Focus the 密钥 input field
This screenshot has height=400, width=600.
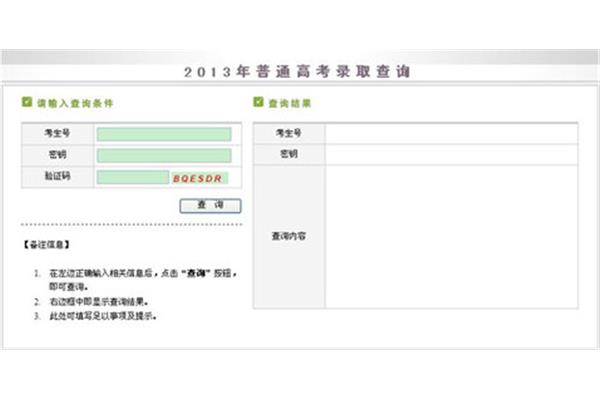point(164,155)
